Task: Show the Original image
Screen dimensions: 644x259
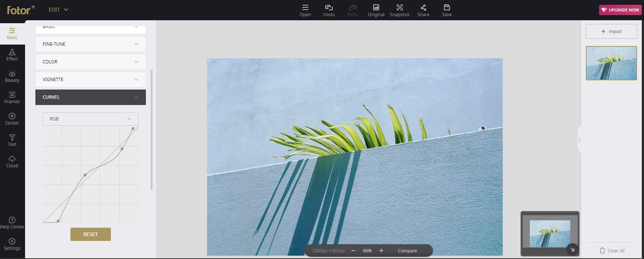Action: coord(376,10)
